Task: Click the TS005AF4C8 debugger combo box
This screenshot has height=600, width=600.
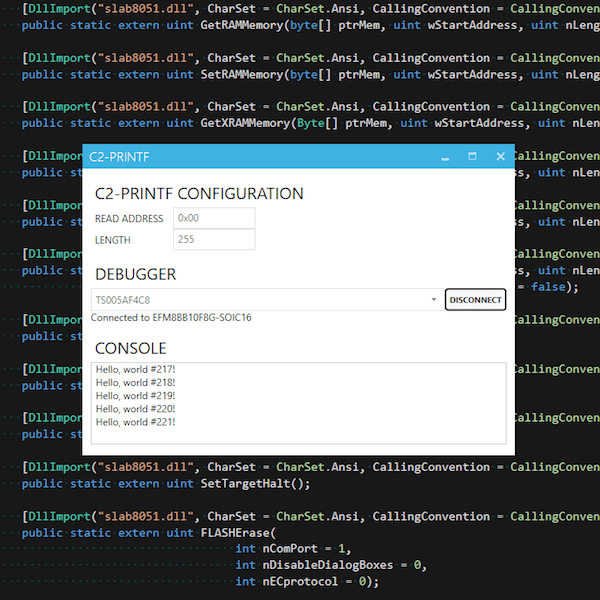Action: (260, 299)
